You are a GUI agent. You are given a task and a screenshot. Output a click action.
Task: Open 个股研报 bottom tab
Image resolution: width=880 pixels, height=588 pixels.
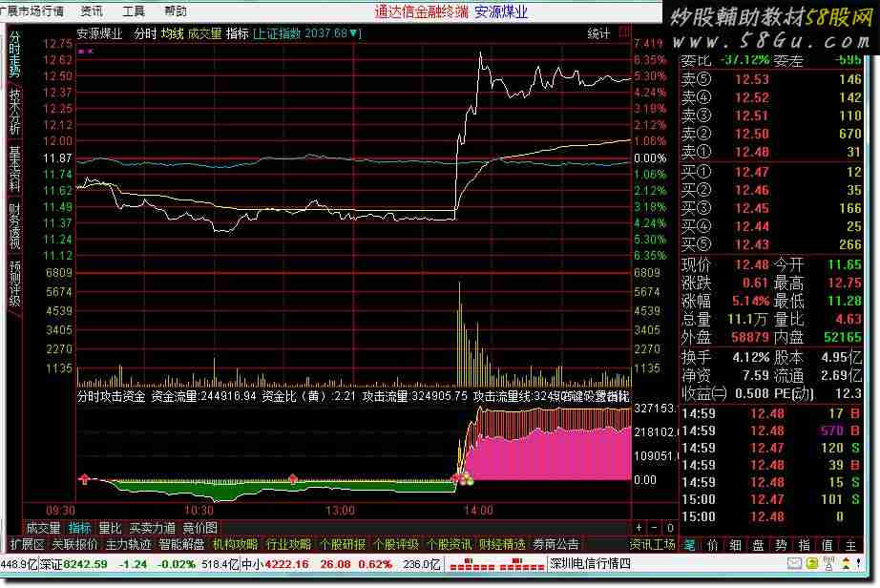pyautogui.click(x=343, y=544)
